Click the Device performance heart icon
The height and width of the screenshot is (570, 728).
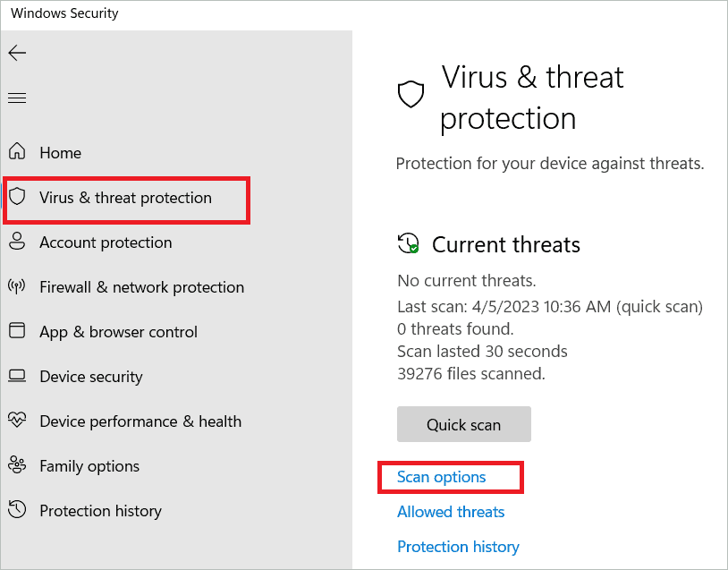17,421
